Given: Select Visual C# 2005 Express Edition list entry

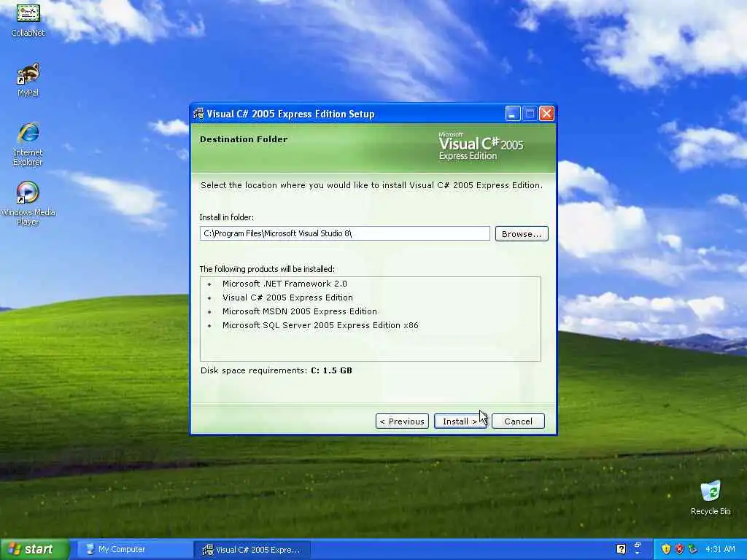Looking at the screenshot, I should (287, 297).
